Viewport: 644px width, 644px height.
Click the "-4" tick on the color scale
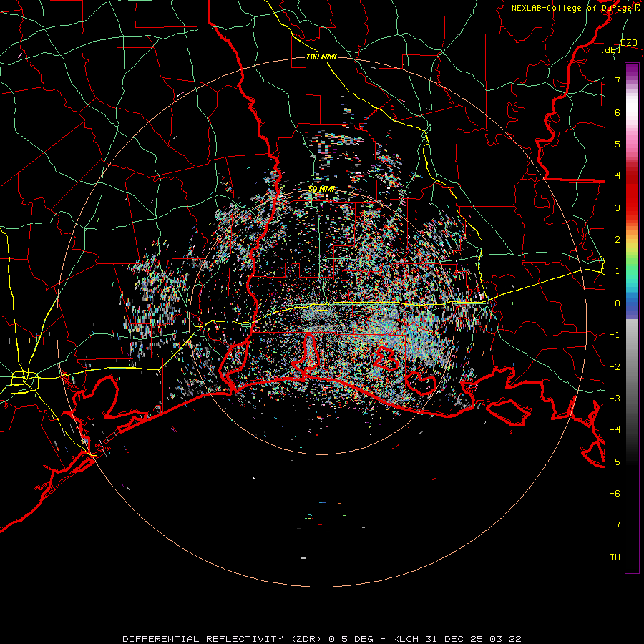[615, 430]
